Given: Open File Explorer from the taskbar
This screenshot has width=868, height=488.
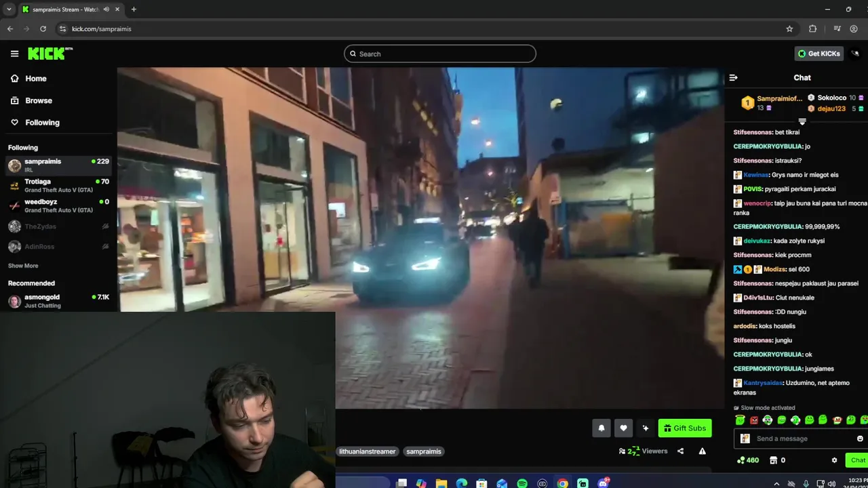Looking at the screenshot, I should [441, 483].
